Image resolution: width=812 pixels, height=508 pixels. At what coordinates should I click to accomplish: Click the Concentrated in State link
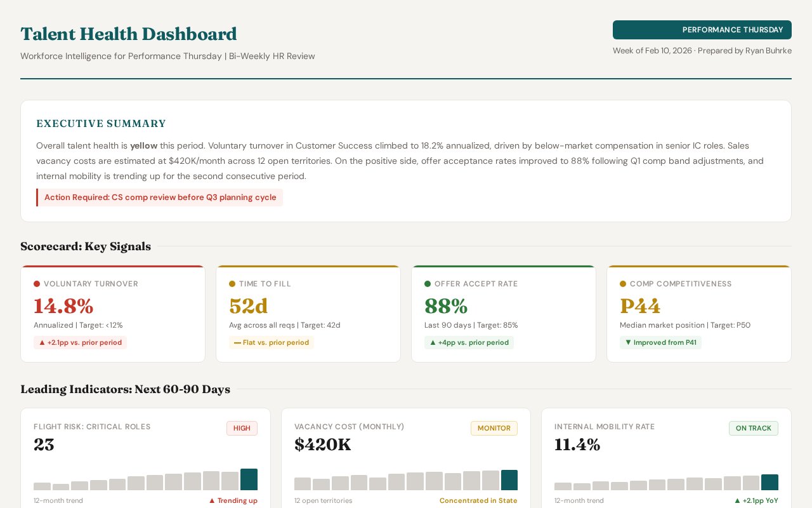pos(478,500)
